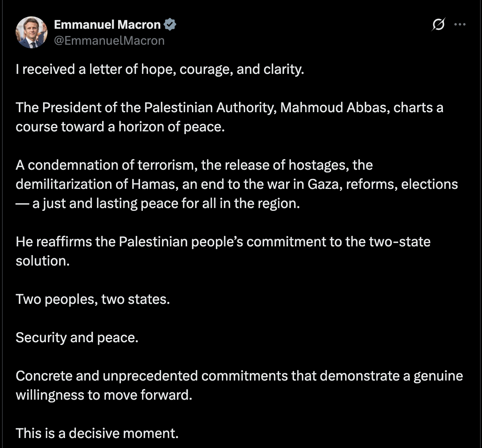This screenshot has height=448, width=482.
Task: Click the blue verified checkmark badge
Action: tap(170, 25)
